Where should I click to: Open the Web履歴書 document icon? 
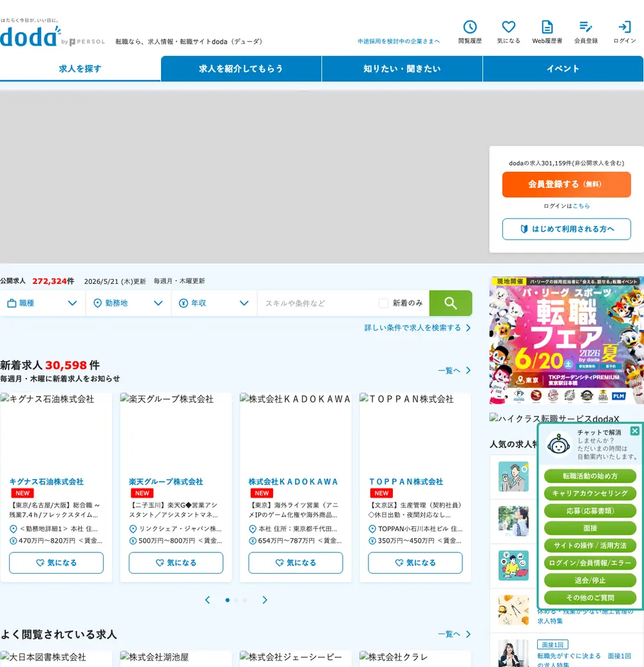coord(547,27)
